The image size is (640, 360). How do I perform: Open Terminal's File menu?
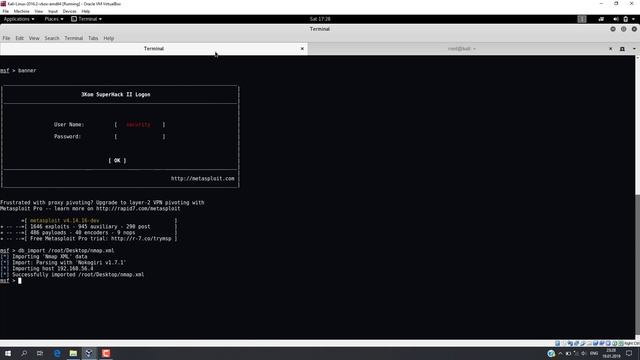pyautogui.click(x=6, y=38)
